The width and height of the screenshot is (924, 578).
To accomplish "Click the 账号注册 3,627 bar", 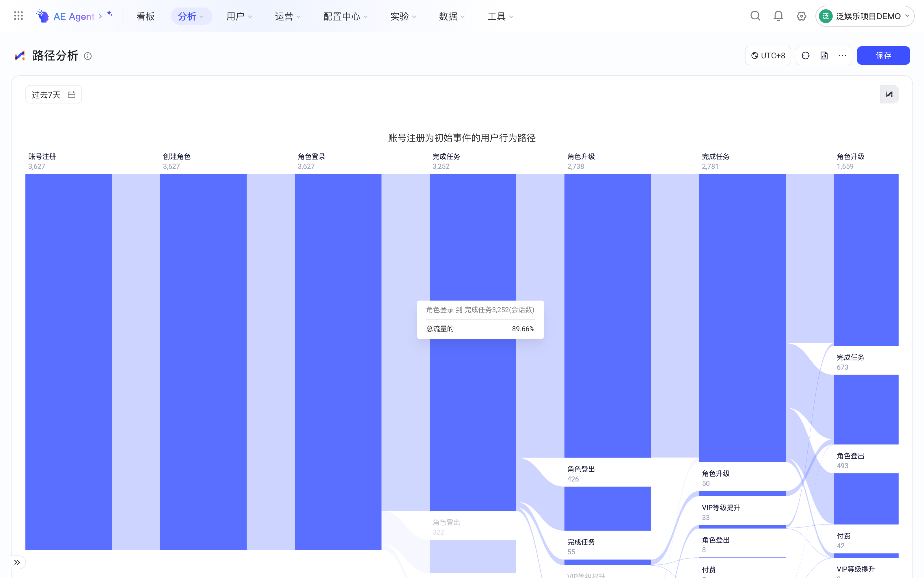I will pyautogui.click(x=69, y=362).
